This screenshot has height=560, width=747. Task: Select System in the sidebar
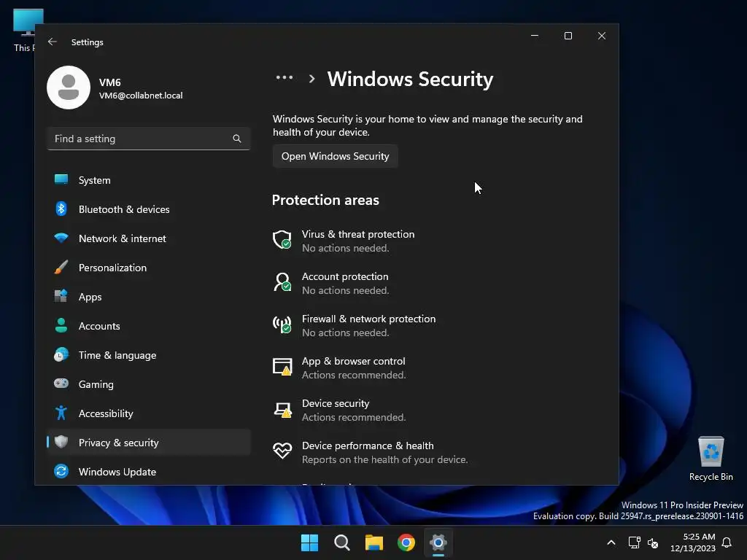click(x=149, y=180)
